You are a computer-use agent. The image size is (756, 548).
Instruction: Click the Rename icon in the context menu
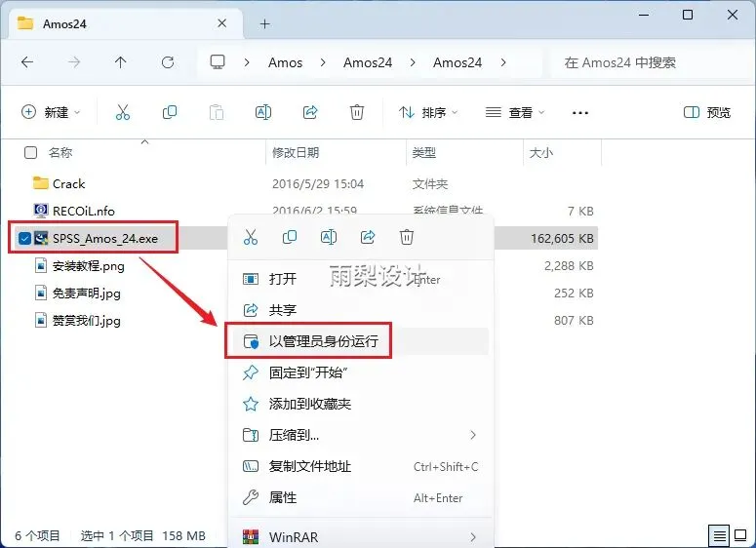[x=329, y=237]
